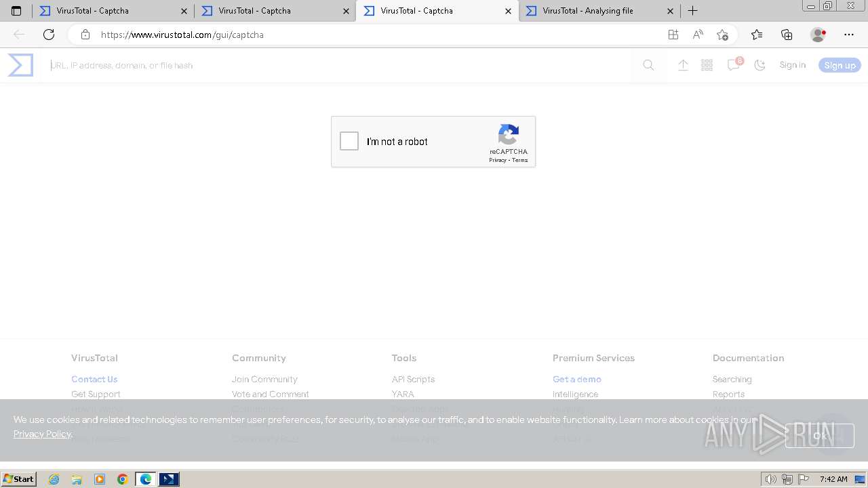Open the Join Community link
Screen dimensions: 868x488
point(264,379)
